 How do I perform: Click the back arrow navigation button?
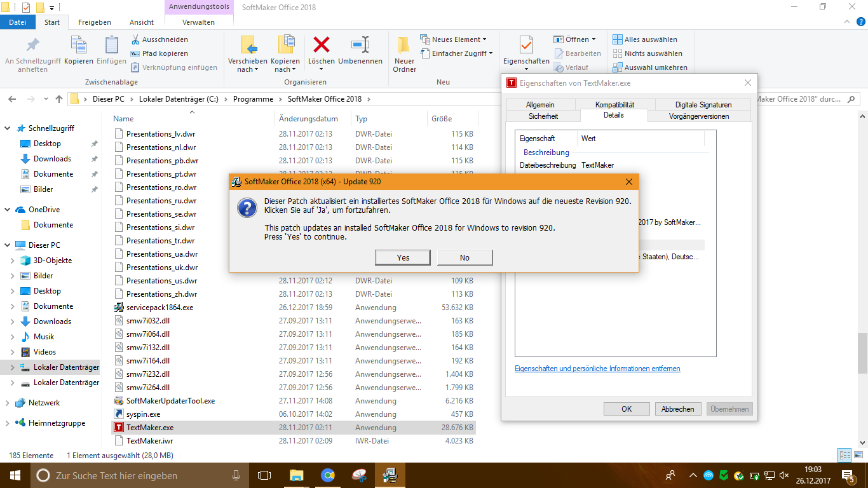click(x=12, y=99)
